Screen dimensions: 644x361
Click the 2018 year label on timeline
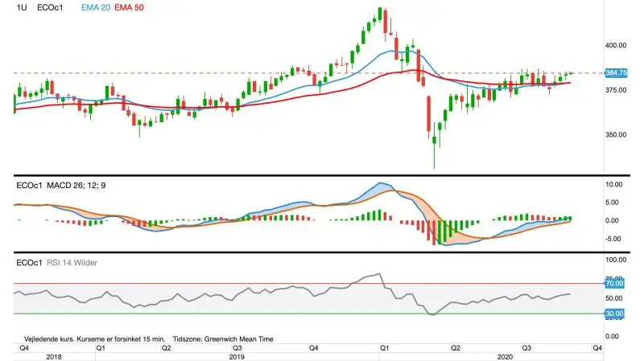(54, 357)
